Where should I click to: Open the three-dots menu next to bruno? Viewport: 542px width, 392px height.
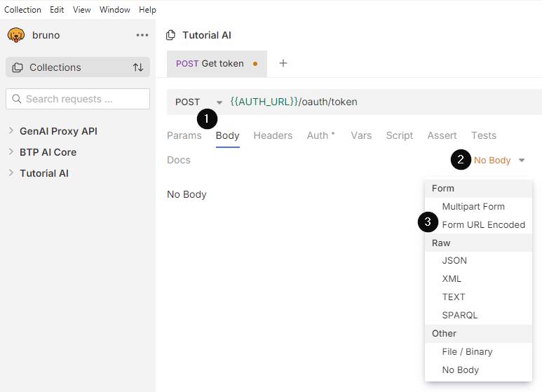(x=142, y=35)
